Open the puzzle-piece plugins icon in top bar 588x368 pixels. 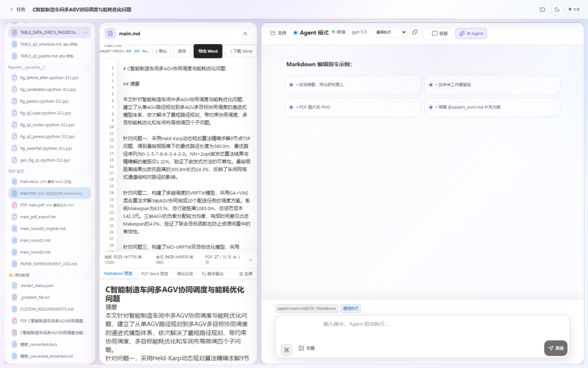[542, 9]
